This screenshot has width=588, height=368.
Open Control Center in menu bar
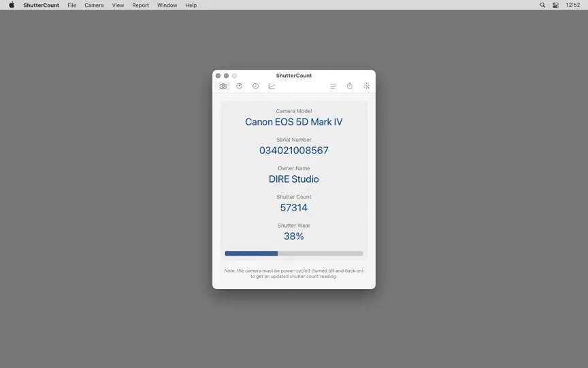point(555,5)
